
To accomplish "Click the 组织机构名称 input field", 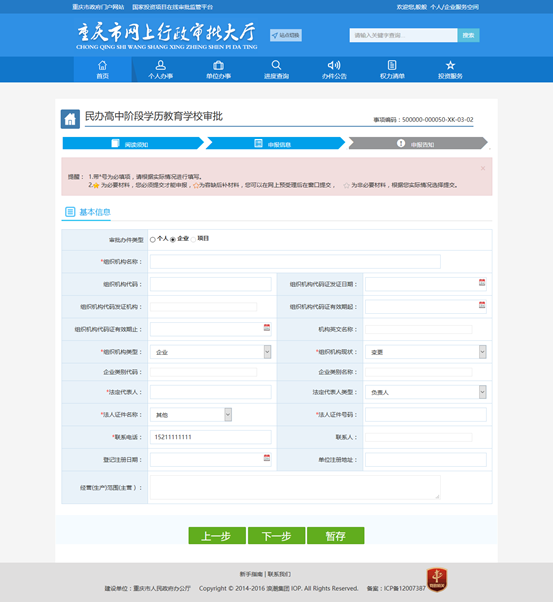I will (x=295, y=261).
